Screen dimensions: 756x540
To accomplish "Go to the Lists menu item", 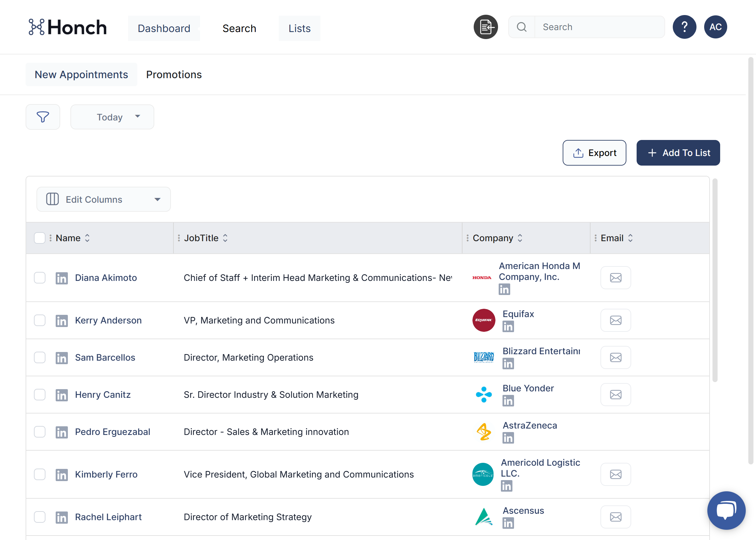I will click(299, 28).
